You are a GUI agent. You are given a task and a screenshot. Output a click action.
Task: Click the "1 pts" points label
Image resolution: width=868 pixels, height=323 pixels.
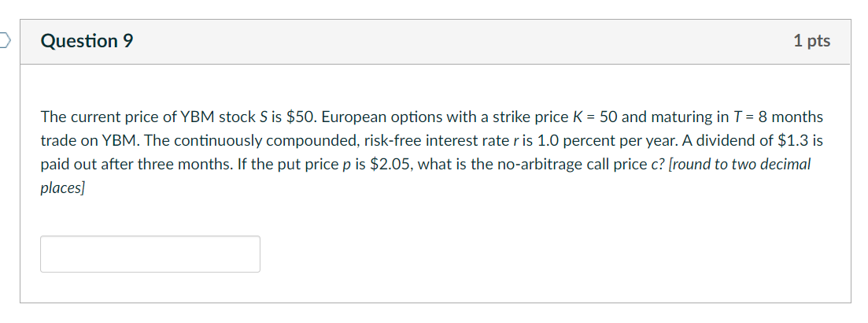811,41
